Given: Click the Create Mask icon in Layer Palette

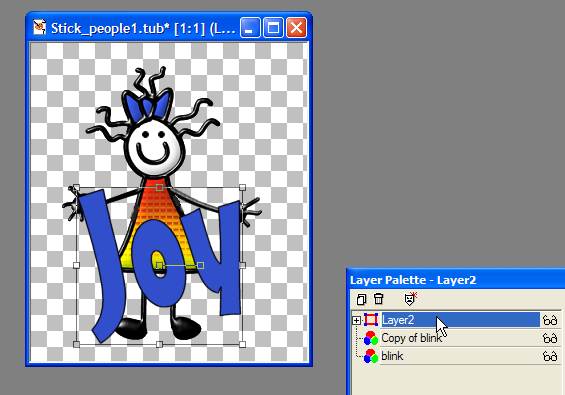Looking at the screenshot, I should (x=410, y=298).
